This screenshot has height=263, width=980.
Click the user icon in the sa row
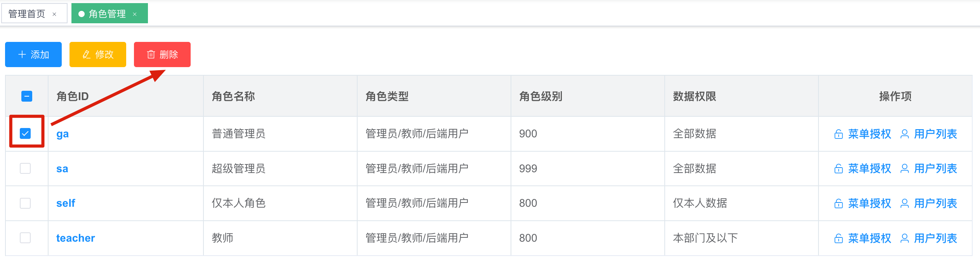tap(904, 169)
